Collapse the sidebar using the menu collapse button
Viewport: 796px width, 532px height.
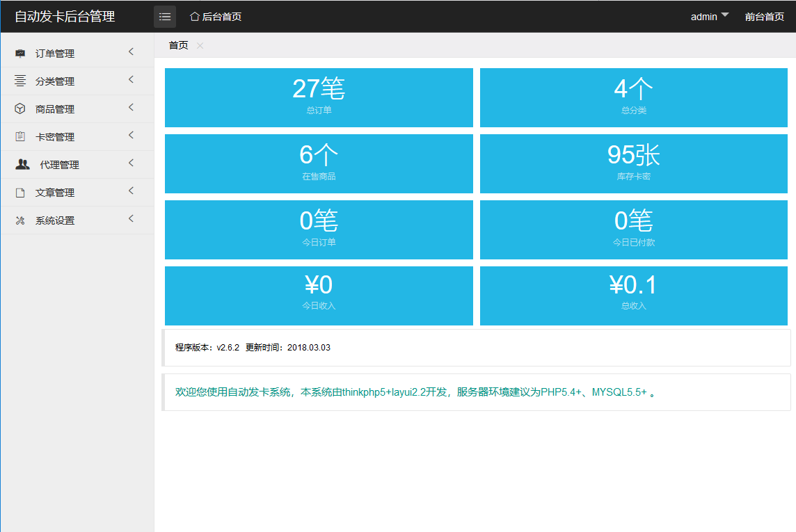[x=165, y=16]
